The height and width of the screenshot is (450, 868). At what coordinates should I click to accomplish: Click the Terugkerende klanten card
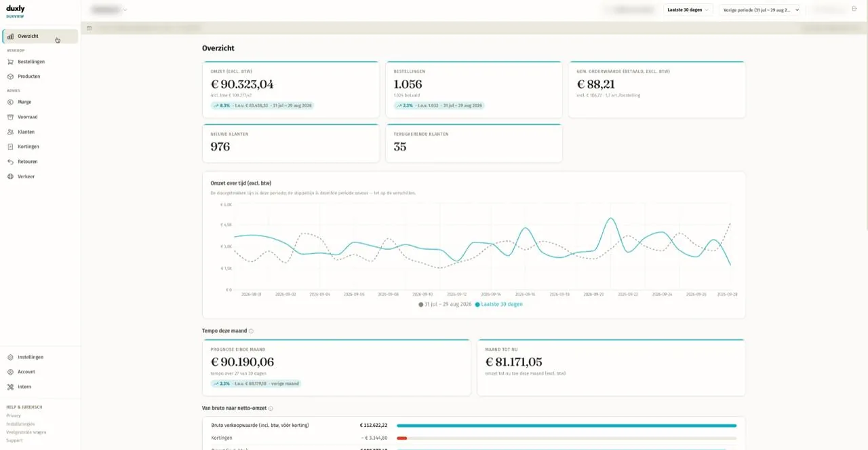[474, 143]
